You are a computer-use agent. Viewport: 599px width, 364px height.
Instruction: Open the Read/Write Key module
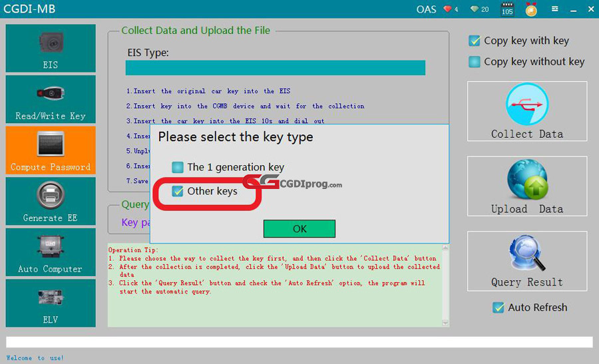[x=51, y=99]
